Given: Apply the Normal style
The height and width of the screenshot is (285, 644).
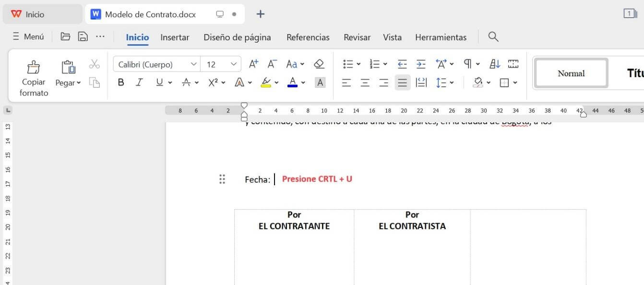Looking at the screenshot, I should (571, 73).
